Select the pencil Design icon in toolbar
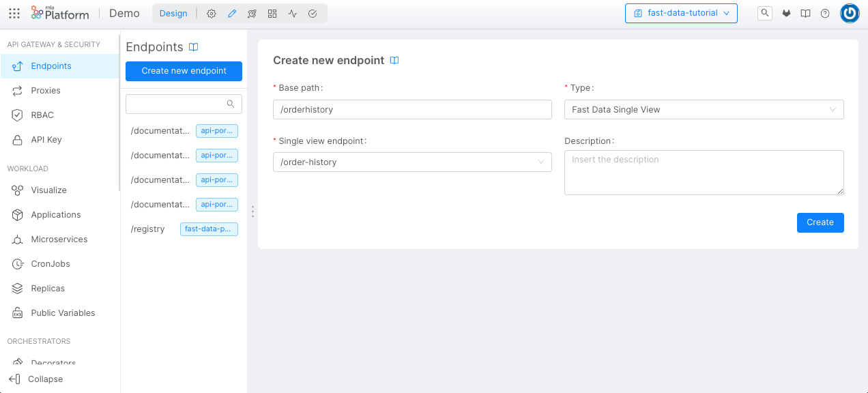The width and height of the screenshot is (868, 393). tap(232, 14)
